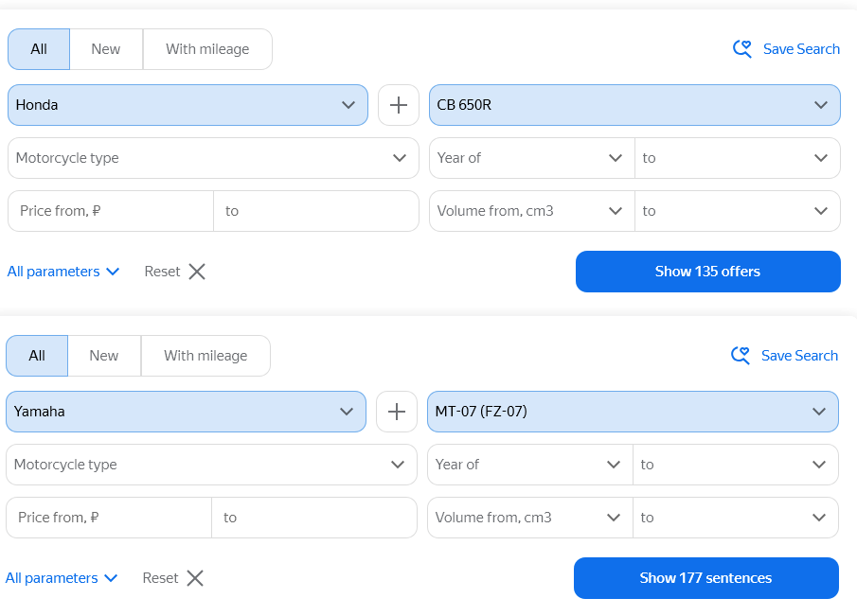Open Year of from dropdown for Yamaha
Screen dimensions: 857x616
coord(530,465)
